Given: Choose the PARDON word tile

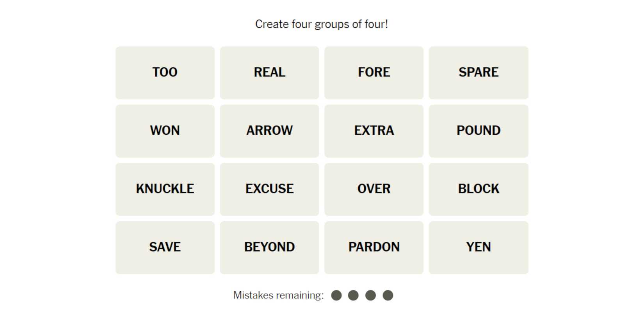Looking at the screenshot, I should pos(374,247).
